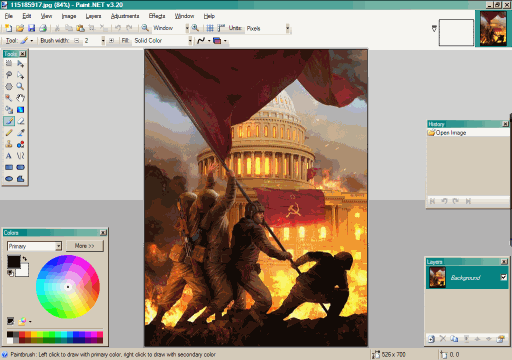Click the Open file folder icon

(x=20, y=28)
